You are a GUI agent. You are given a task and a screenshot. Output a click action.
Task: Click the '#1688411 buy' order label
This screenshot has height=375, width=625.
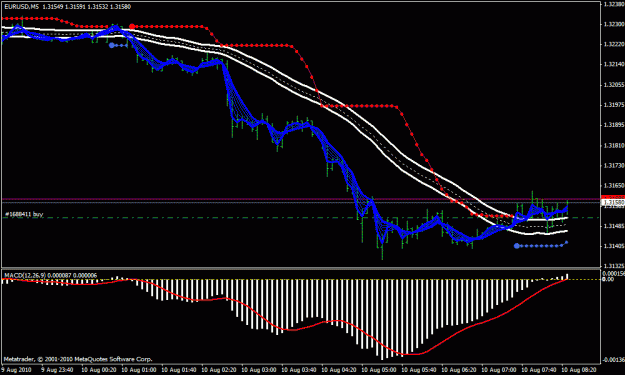coord(24,214)
